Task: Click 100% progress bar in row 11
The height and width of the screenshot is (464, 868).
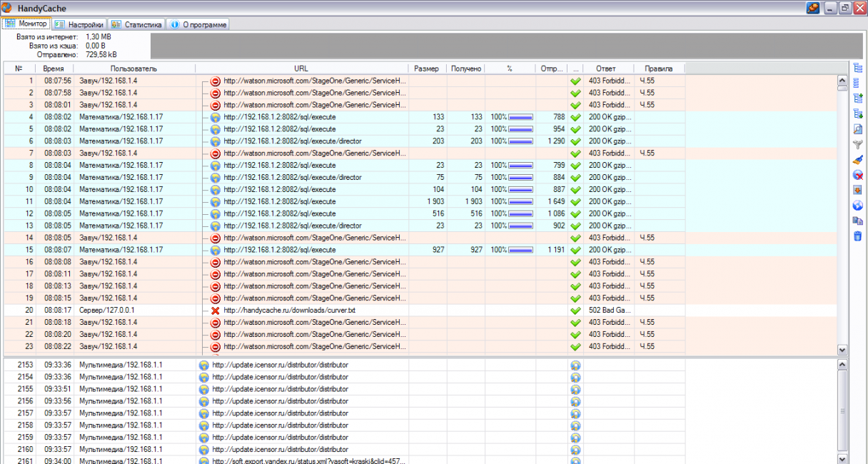Action: point(520,201)
